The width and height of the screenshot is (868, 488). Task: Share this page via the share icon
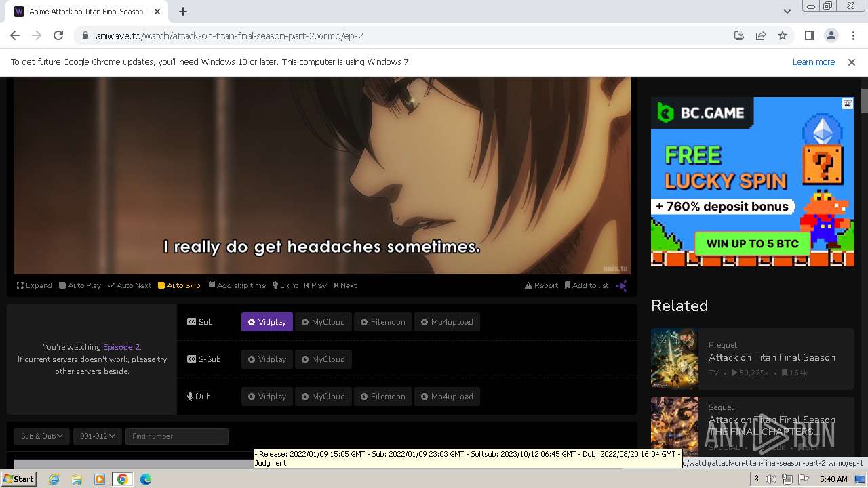pos(761,36)
